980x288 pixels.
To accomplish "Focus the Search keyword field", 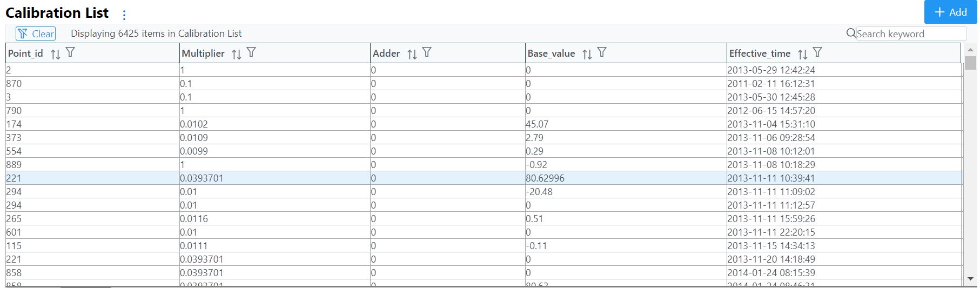I will [910, 34].
